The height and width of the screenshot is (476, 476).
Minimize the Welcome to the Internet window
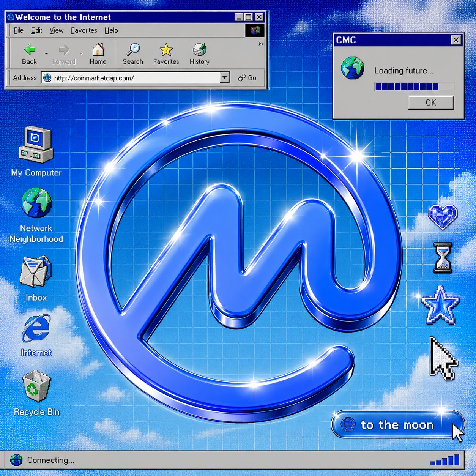point(239,17)
